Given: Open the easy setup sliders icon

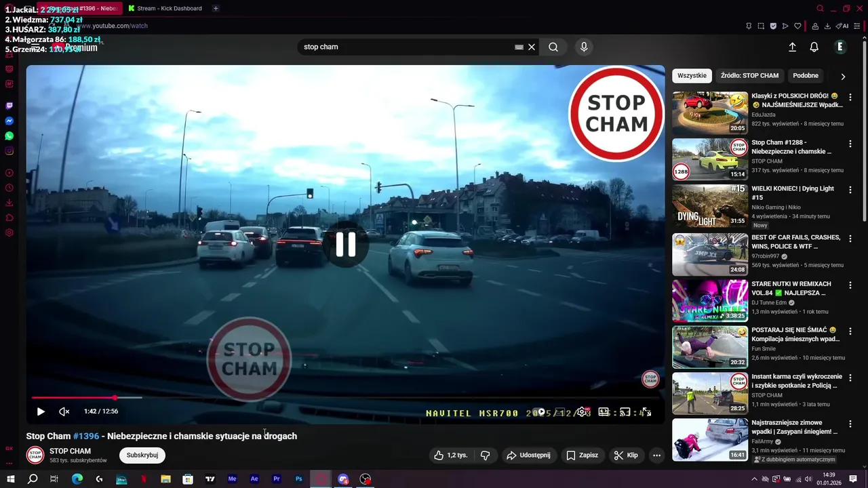Looking at the screenshot, I should point(857,26).
